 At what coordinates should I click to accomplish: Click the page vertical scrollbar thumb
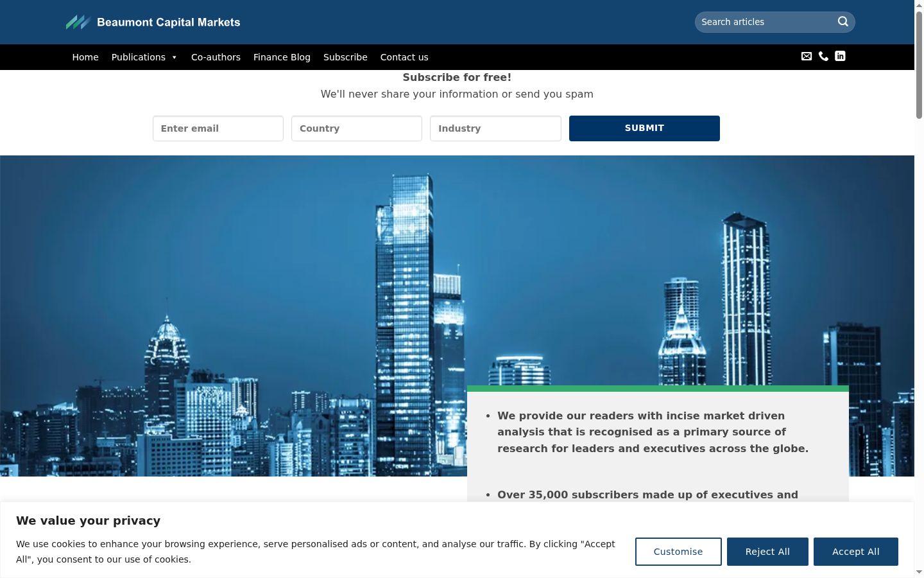pyautogui.click(x=919, y=64)
